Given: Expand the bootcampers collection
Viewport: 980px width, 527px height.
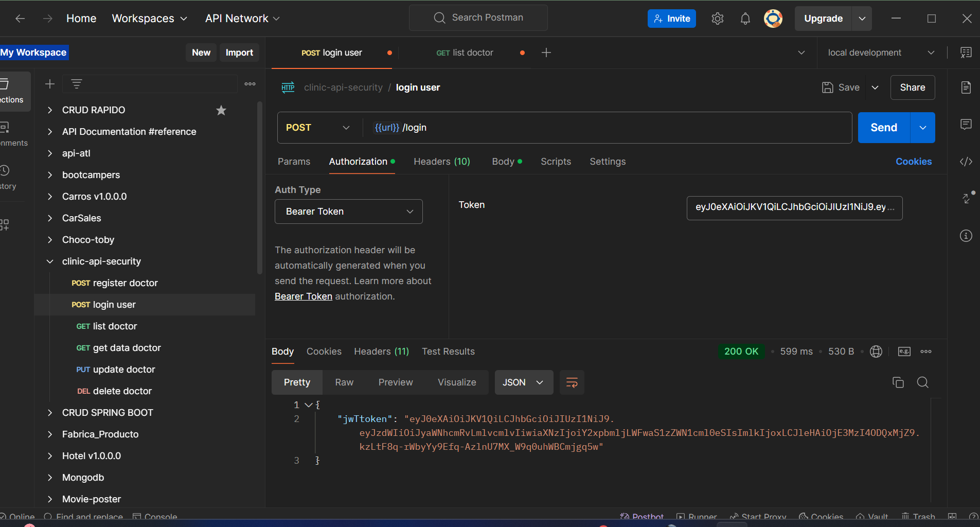Looking at the screenshot, I should [x=50, y=175].
